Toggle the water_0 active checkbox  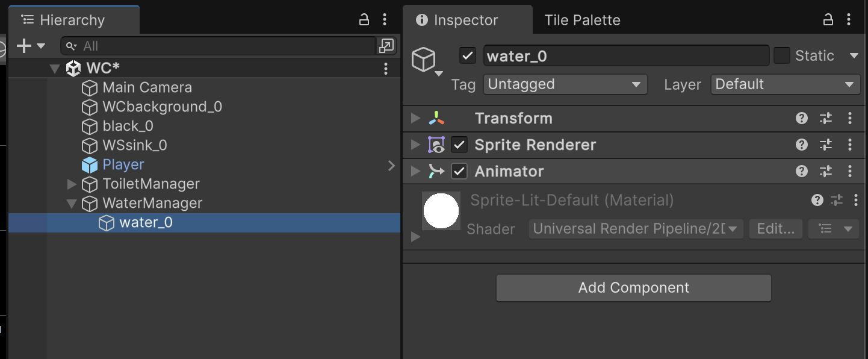pyautogui.click(x=468, y=56)
